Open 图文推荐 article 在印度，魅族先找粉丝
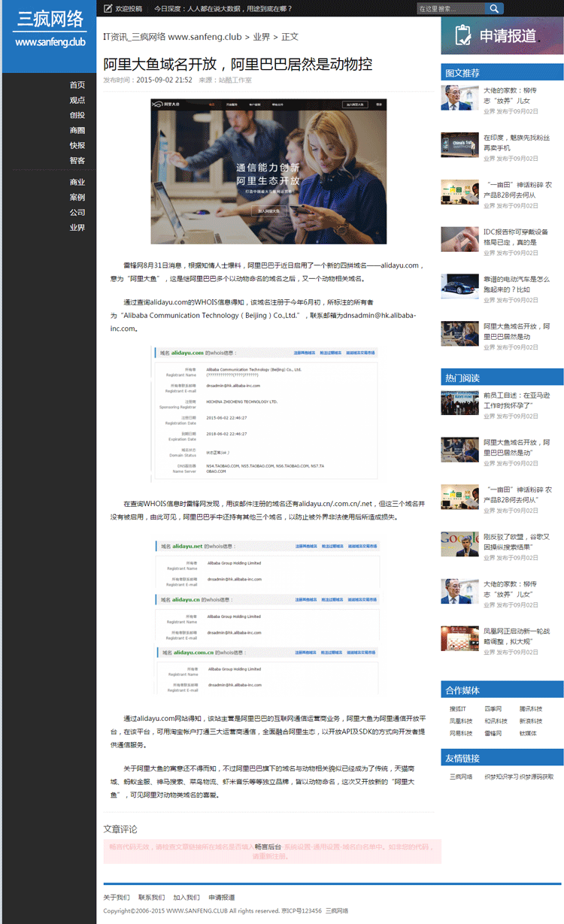 point(517,143)
